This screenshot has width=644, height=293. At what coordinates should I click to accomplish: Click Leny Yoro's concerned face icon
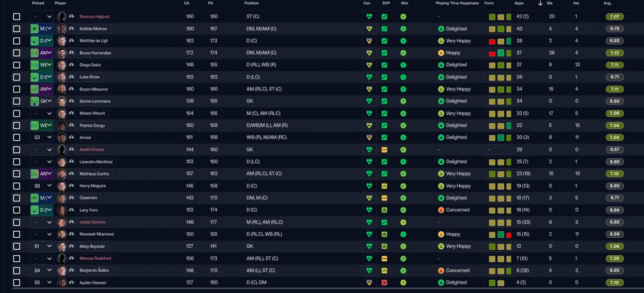441,210
